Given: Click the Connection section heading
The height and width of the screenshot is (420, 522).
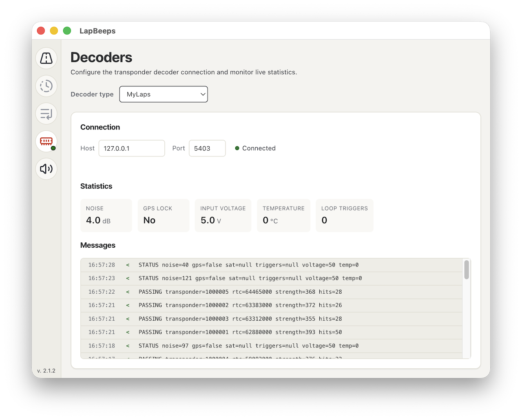Looking at the screenshot, I should [x=100, y=127].
